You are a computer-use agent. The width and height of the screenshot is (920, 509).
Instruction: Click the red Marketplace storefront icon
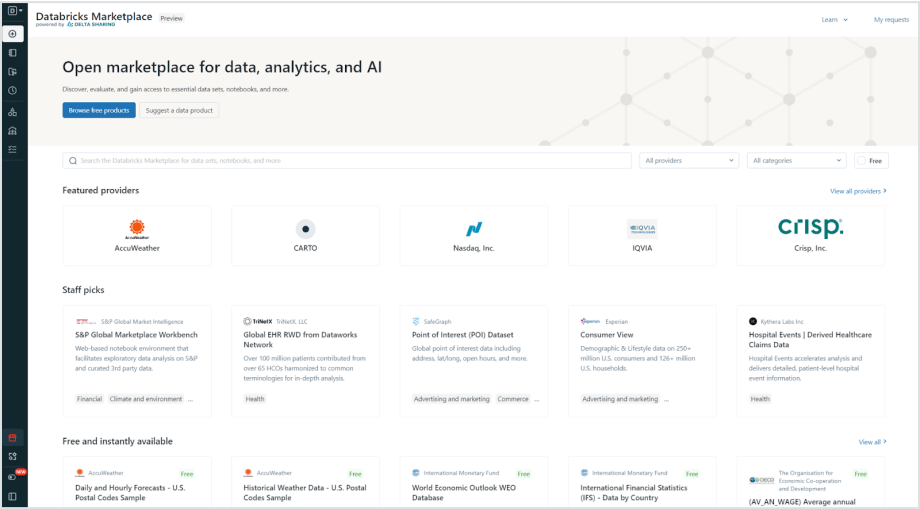tap(13, 437)
